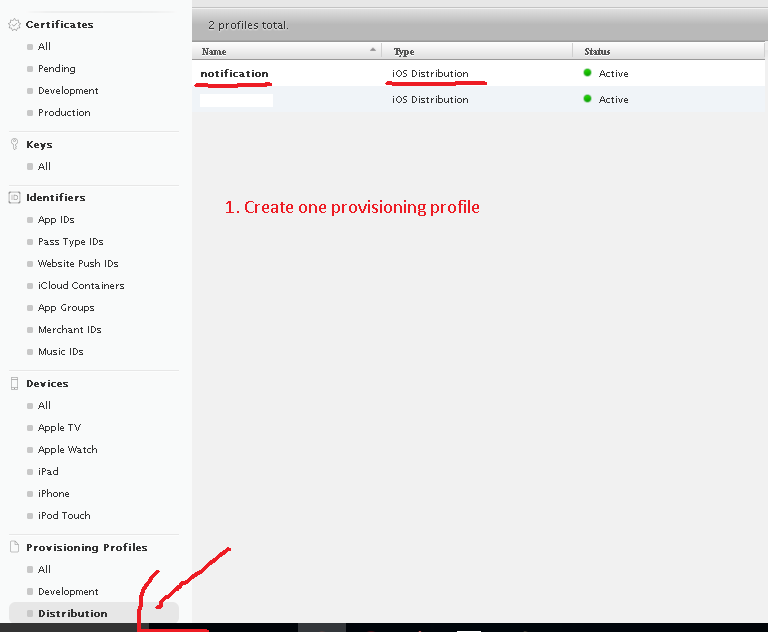Screen dimensions: 768x632
Task: Click iOS Distribution type in second row
Action: 430,99
